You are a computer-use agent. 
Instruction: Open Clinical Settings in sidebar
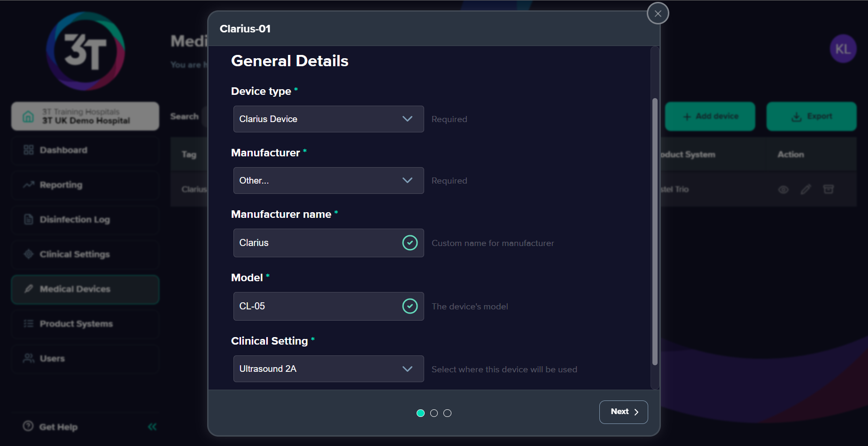click(85, 254)
